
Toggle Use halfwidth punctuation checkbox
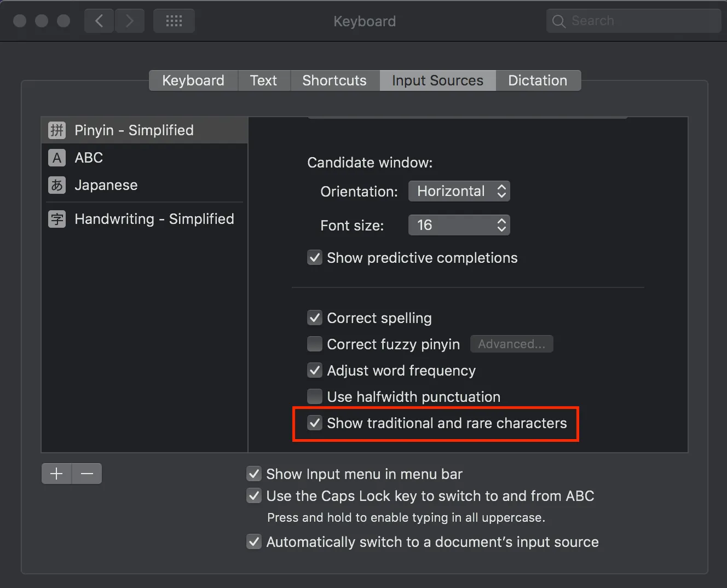click(x=315, y=396)
